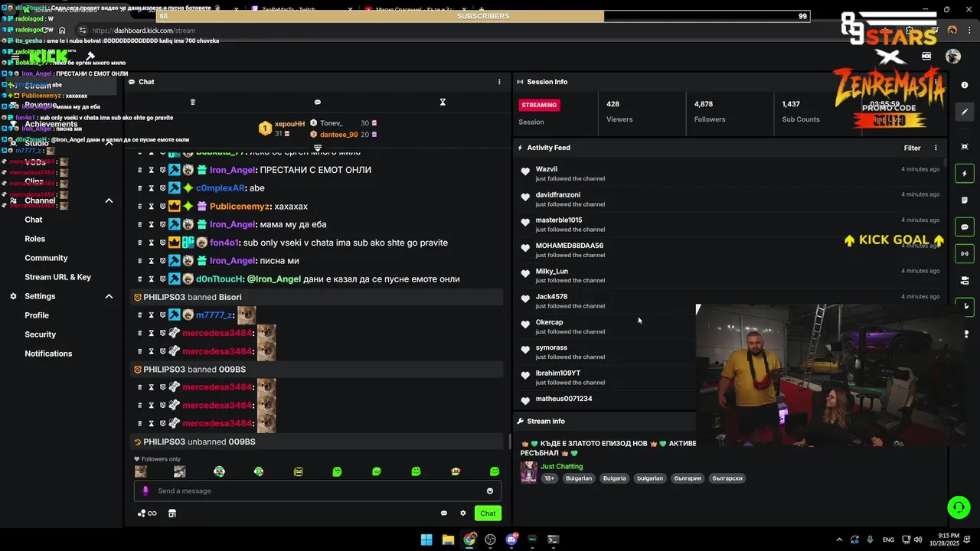The image size is (980, 551).
Task: Ban fon4o1 using the shield icon
Action: [x=162, y=243]
